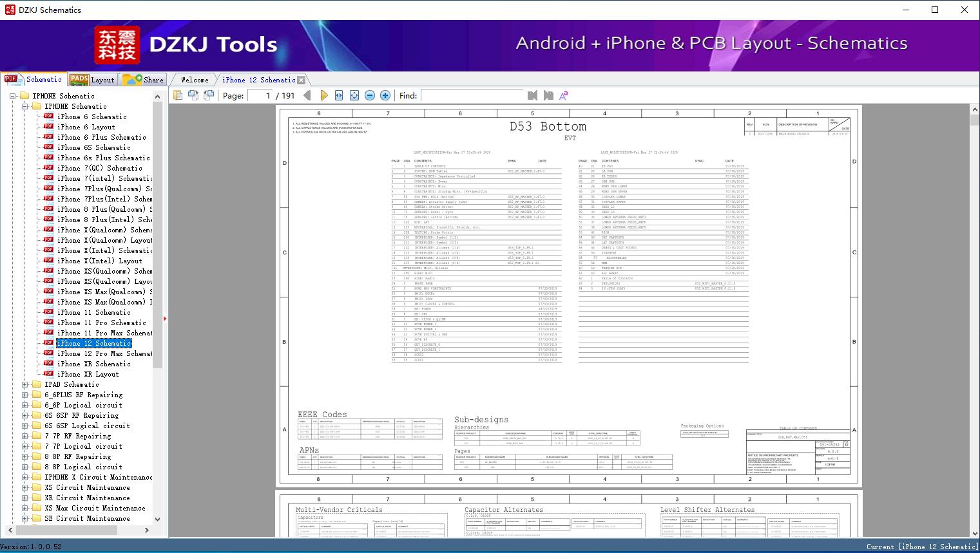This screenshot has width=980, height=553.
Task: Select iPhone XR Layout in tree
Action: click(x=88, y=374)
